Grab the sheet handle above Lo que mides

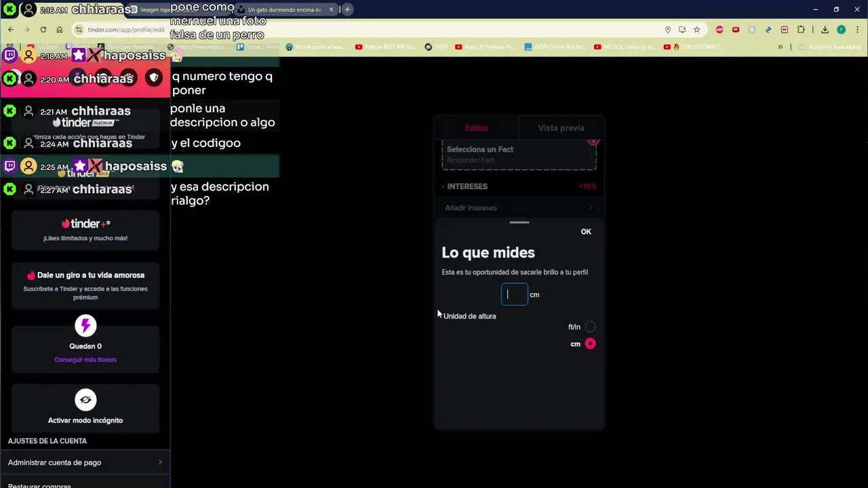pyautogui.click(x=519, y=222)
